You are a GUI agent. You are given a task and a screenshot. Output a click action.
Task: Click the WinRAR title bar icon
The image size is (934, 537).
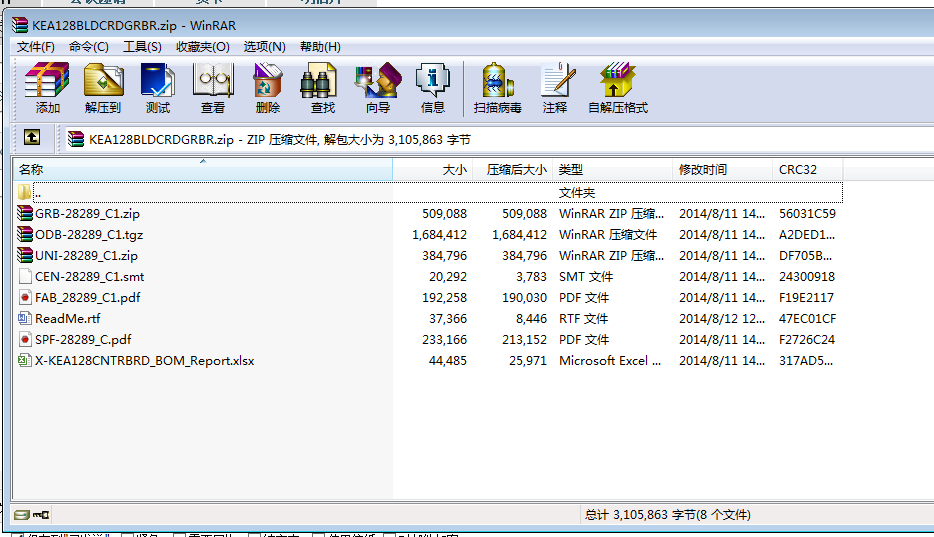tap(20, 25)
